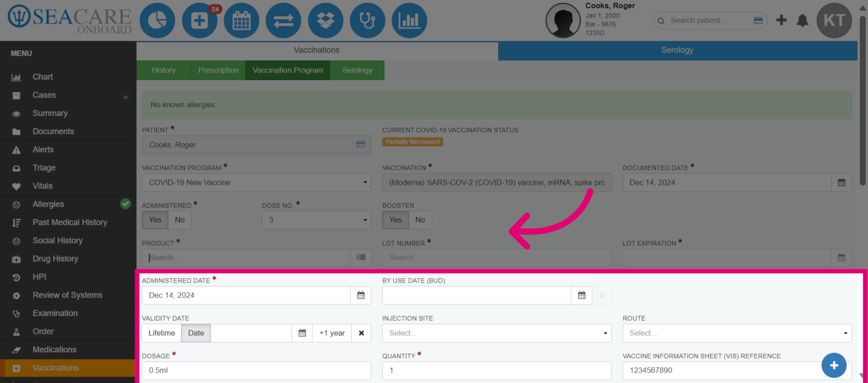This screenshot has height=383, width=868.
Task: Click the card icon in Patient field
Action: point(361,145)
